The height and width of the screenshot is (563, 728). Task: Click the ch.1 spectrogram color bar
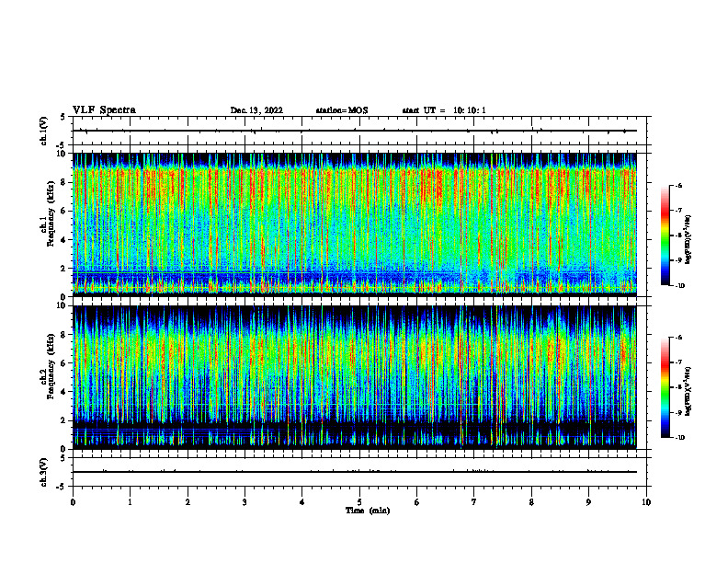click(665, 236)
